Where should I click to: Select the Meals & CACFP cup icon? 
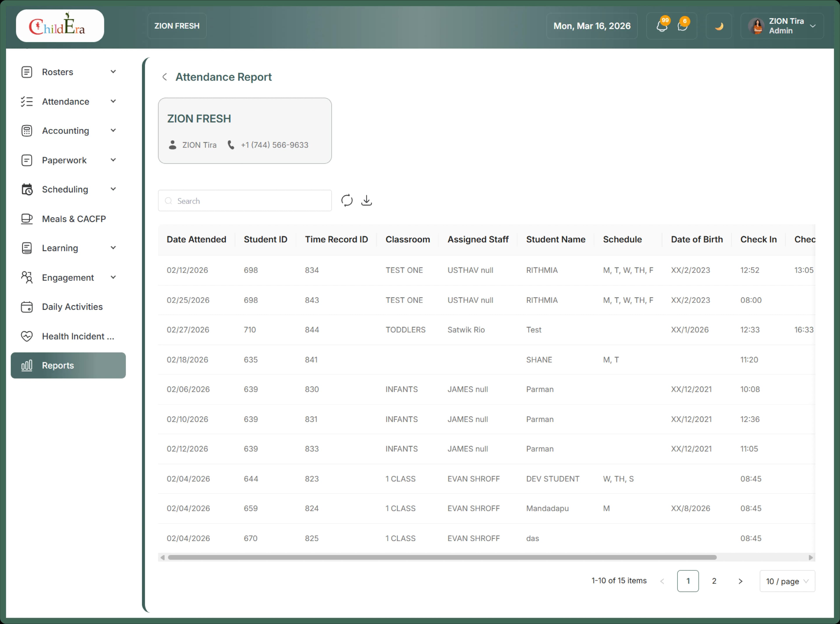(x=27, y=219)
